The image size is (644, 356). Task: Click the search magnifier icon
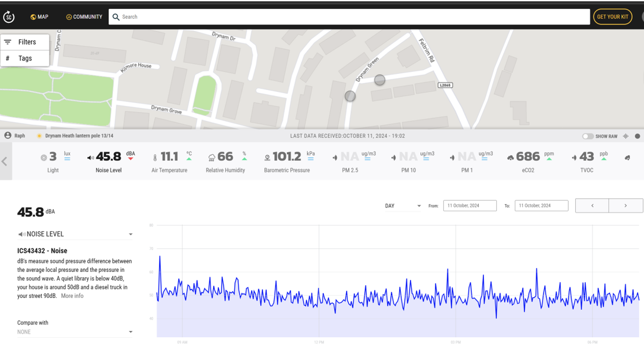[116, 17]
